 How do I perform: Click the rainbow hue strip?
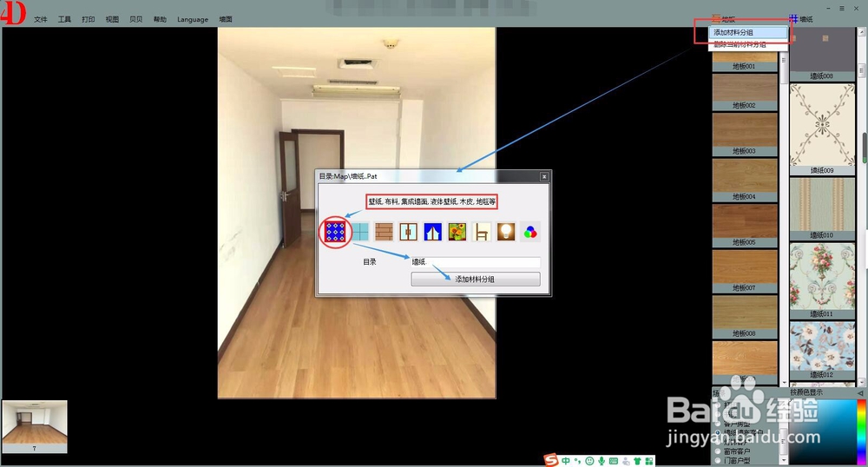pyautogui.click(x=861, y=431)
